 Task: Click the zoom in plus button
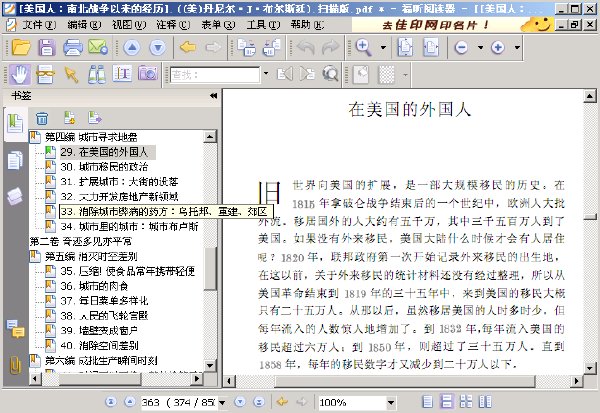[x=497, y=47]
